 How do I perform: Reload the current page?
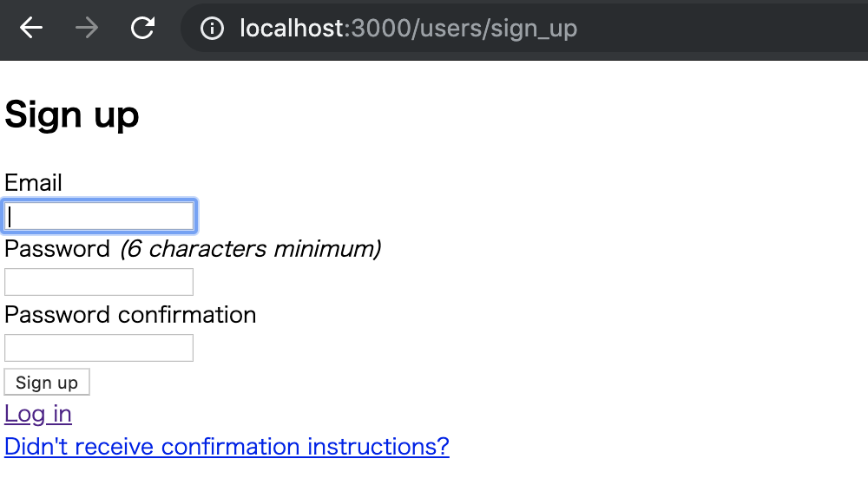tap(142, 29)
